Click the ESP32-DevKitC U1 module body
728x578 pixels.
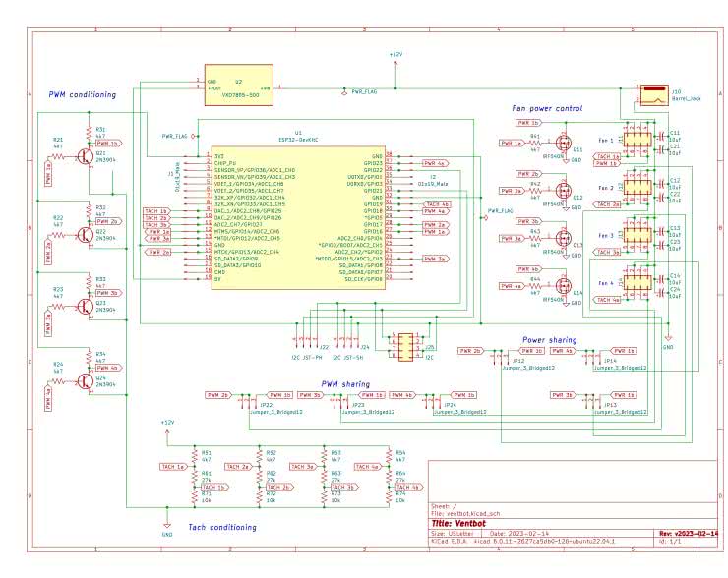[299, 217]
